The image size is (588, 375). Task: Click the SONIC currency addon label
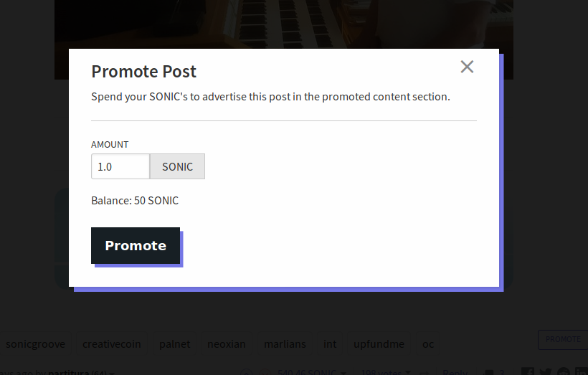(x=177, y=166)
